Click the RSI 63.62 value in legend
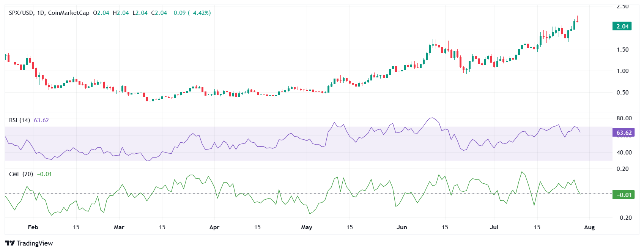 pos(41,120)
